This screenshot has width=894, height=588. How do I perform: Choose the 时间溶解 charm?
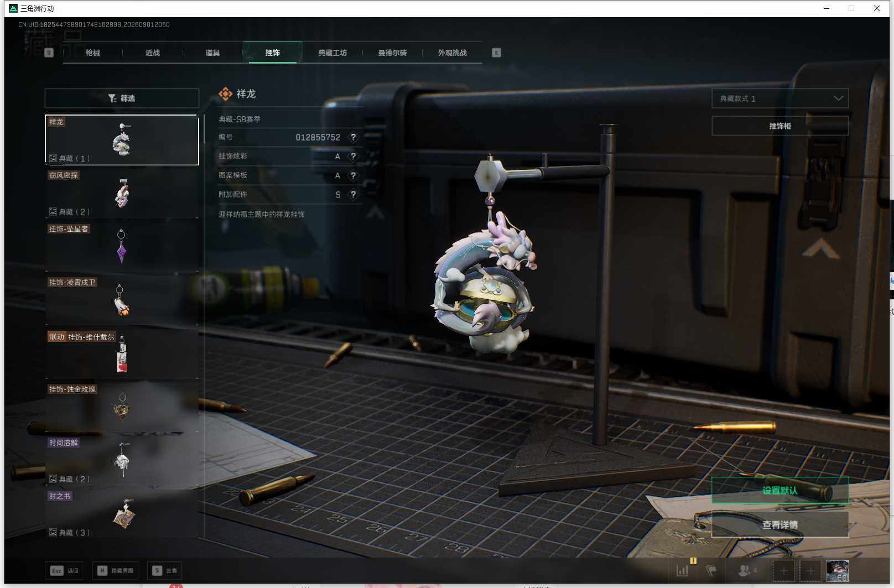(x=122, y=461)
